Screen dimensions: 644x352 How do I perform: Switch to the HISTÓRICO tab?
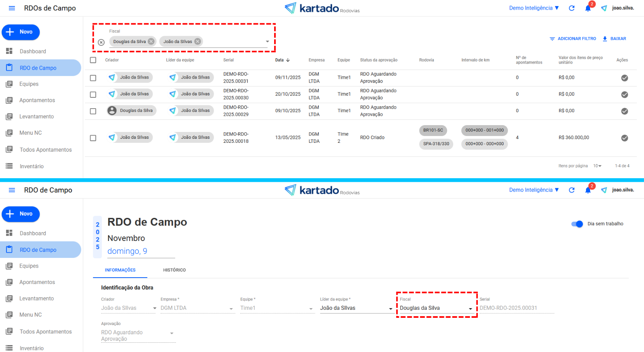click(x=174, y=270)
